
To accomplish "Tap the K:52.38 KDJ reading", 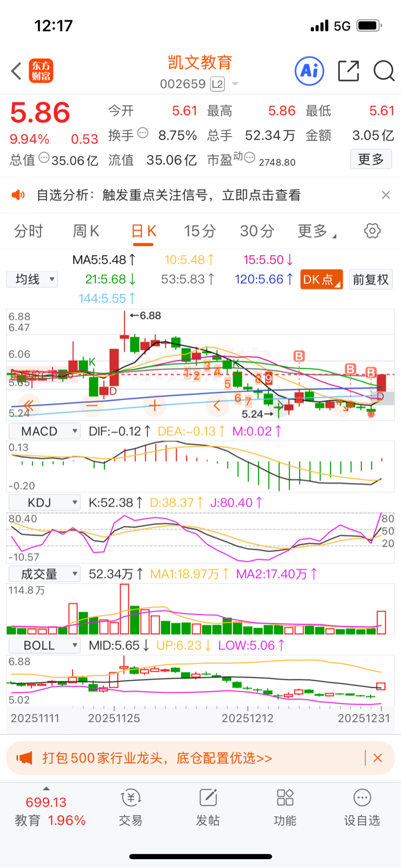I will (115, 503).
